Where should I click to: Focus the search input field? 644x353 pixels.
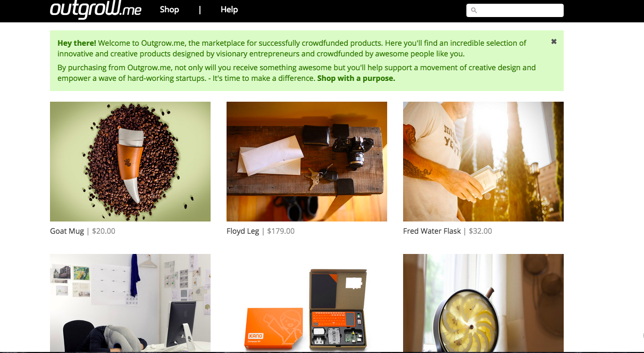point(515,11)
